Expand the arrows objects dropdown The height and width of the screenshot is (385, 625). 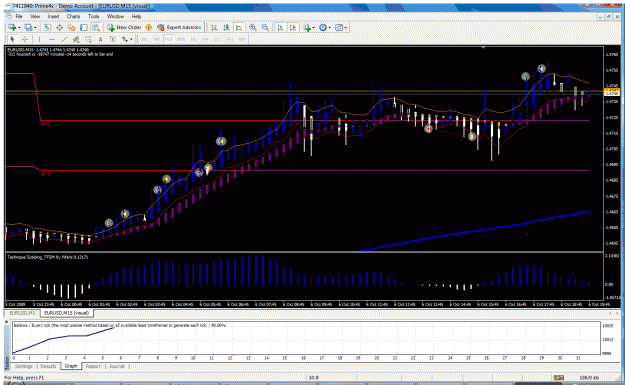(131, 39)
